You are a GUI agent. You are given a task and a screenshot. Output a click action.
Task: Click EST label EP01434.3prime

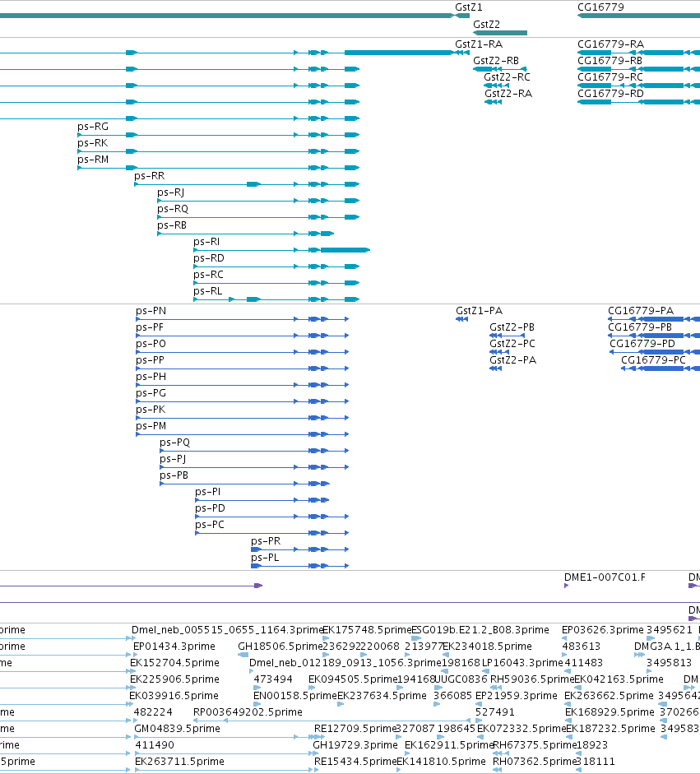click(x=174, y=647)
